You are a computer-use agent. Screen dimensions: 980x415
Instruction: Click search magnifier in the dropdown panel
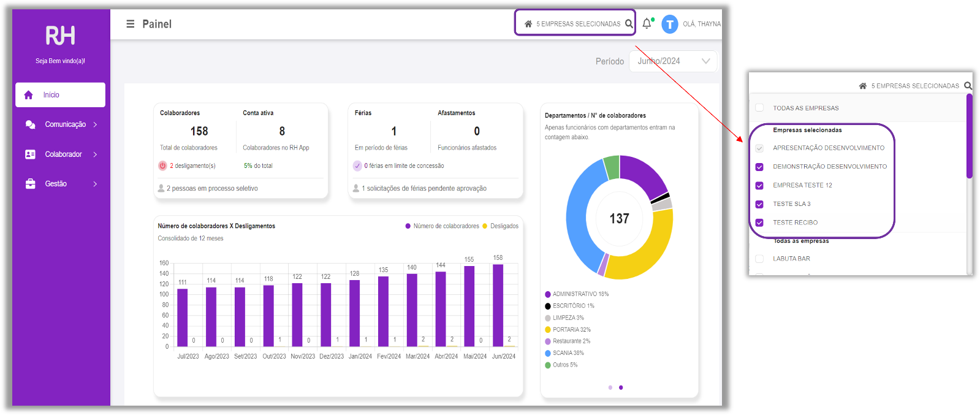click(968, 86)
